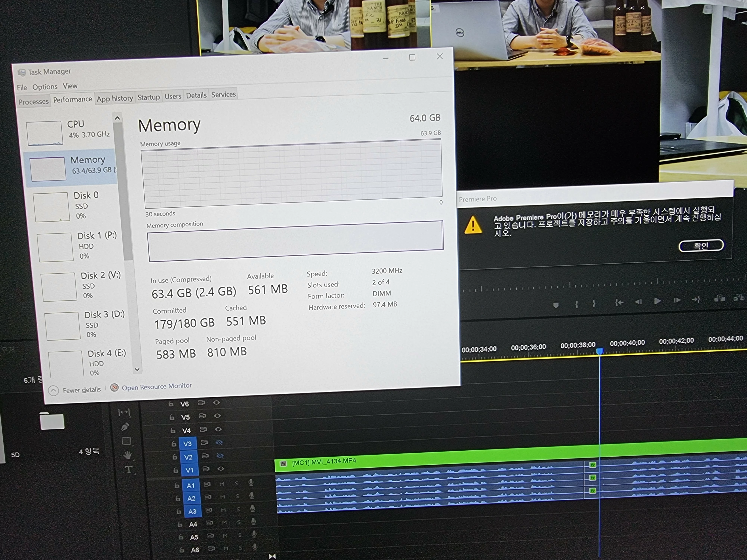Click the Add Marker icon

[556, 305]
